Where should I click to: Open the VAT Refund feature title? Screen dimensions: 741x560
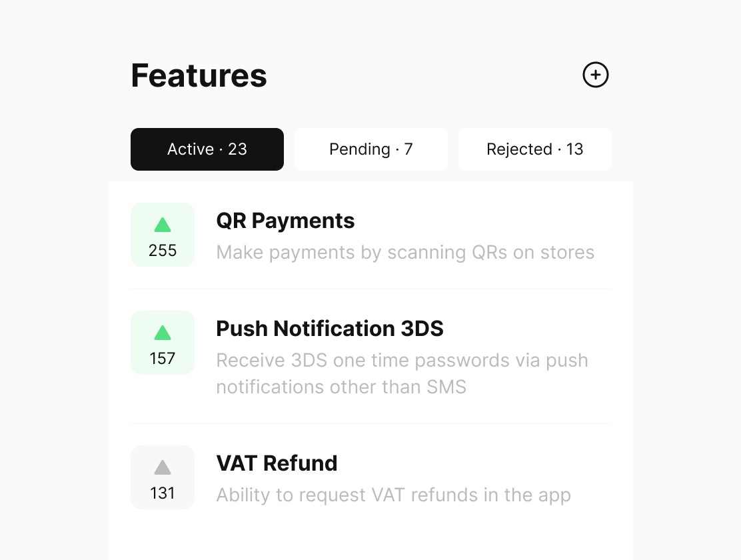277,463
